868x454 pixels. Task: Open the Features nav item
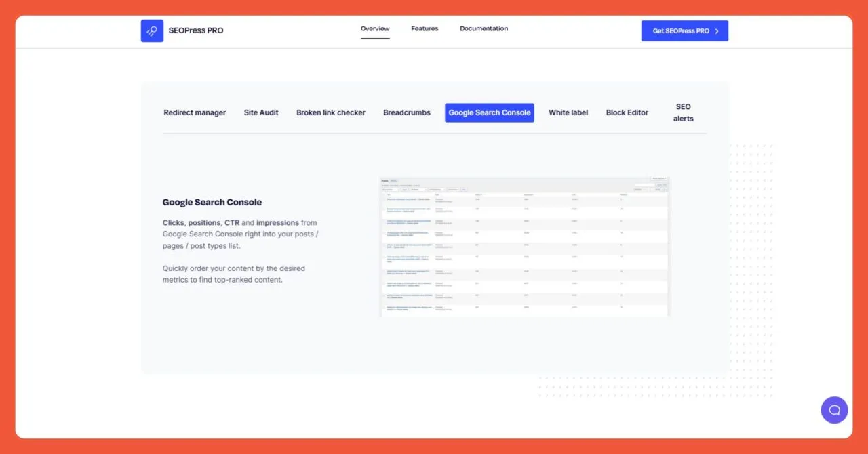425,29
